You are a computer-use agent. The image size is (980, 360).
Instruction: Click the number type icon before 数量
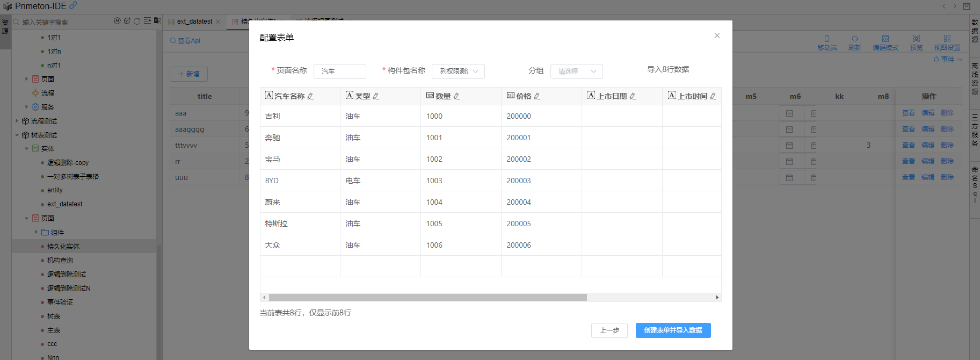(430, 96)
